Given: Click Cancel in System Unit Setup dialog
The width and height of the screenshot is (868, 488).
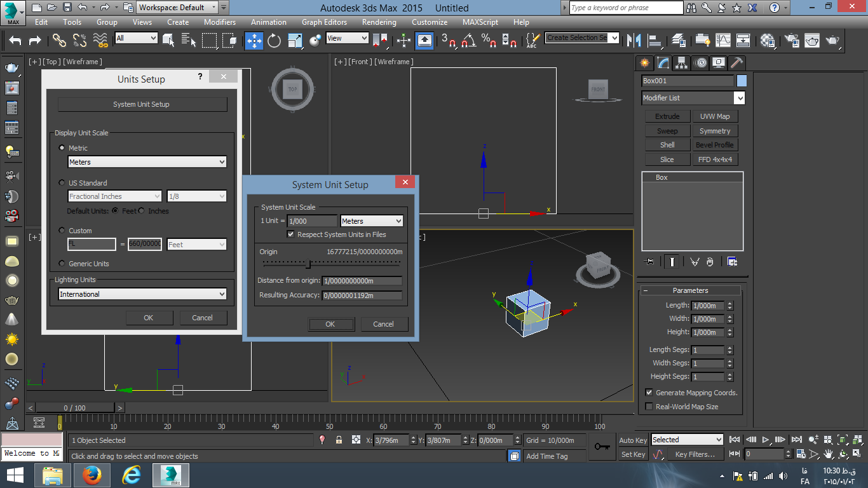Looking at the screenshot, I should 383,324.
